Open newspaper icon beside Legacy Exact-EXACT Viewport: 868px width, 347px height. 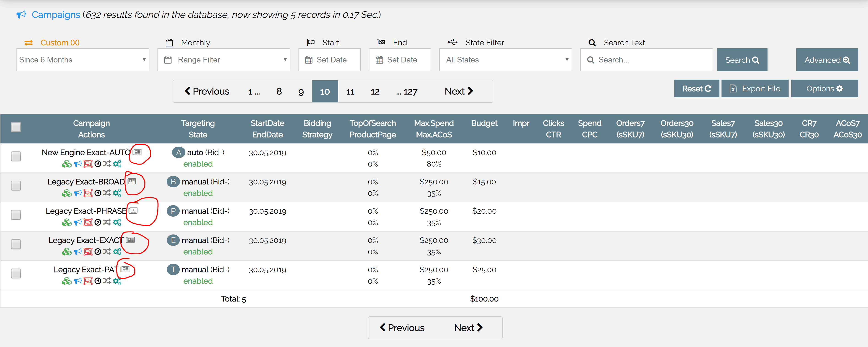130,240
